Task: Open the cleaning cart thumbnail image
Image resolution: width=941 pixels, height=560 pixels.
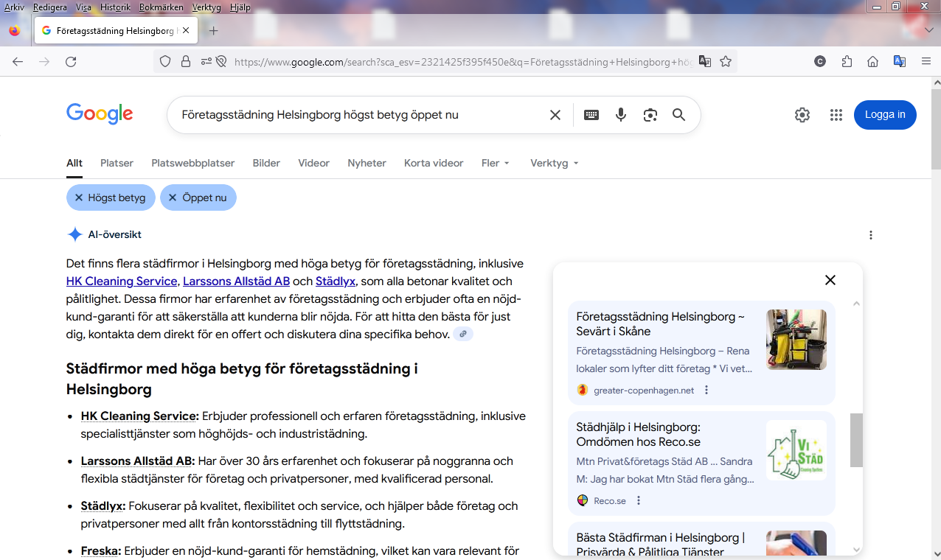Action: [796, 340]
